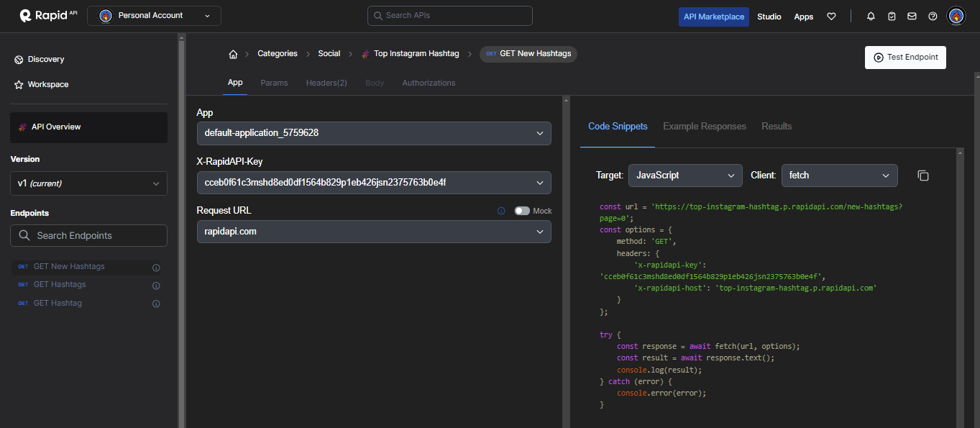Screen dimensions: 980x428
Task: Open the Social breadcrumb
Action: [329, 53]
